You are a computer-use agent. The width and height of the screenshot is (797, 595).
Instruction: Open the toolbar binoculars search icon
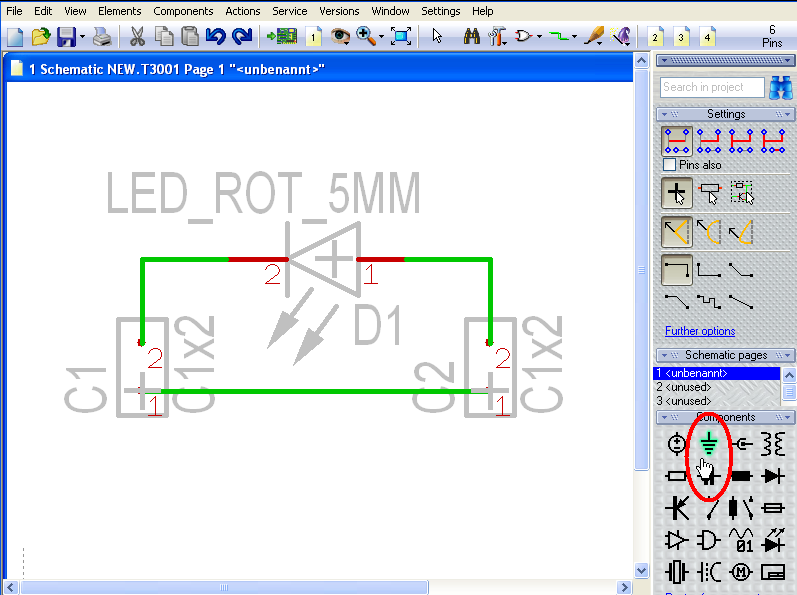(472, 37)
